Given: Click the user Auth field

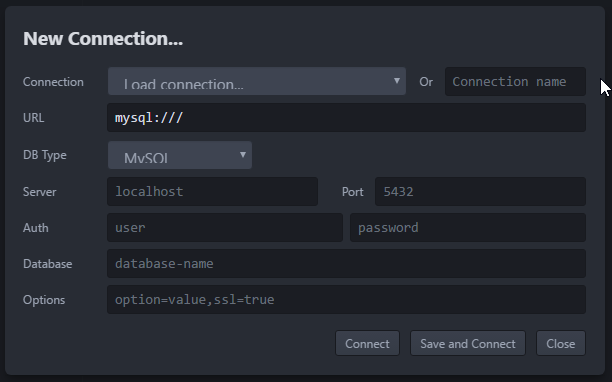Looking at the screenshot, I should 225,227.
